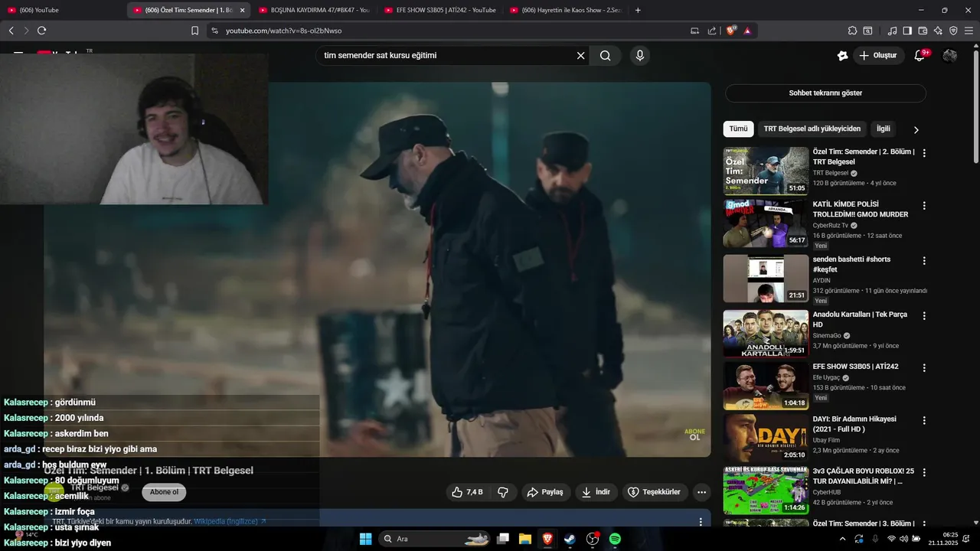Click the Oluştur create button
980x551 pixels.
[x=877, y=55]
